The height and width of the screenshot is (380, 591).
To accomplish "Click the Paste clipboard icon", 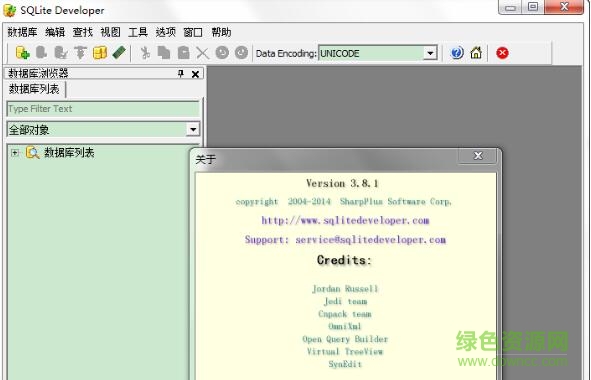I will [183, 53].
